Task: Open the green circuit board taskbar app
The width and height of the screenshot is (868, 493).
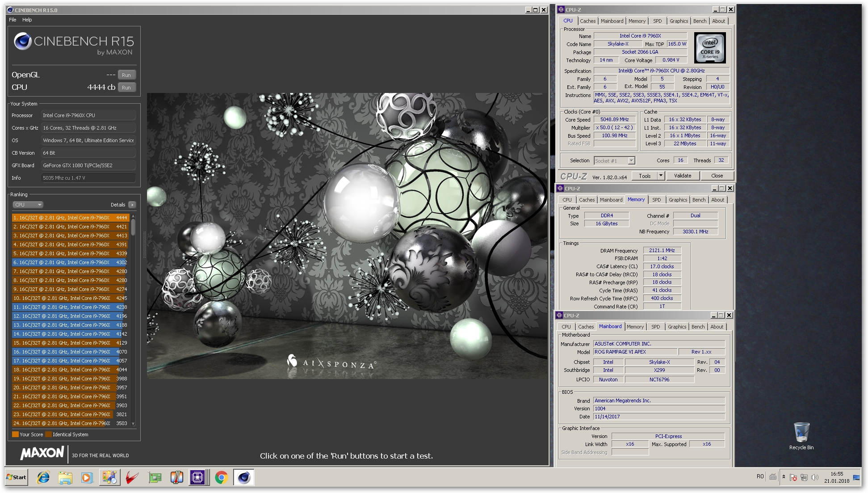Action: click(x=155, y=477)
